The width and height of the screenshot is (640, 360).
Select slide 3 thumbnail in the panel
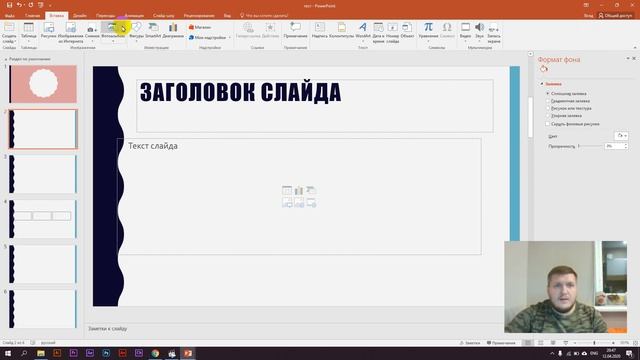tap(43, 174)
